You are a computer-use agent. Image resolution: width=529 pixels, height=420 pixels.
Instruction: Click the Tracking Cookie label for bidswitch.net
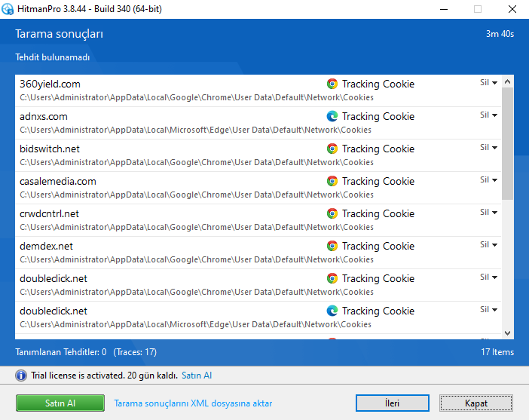pyautogui.click(x=378, y=149)
